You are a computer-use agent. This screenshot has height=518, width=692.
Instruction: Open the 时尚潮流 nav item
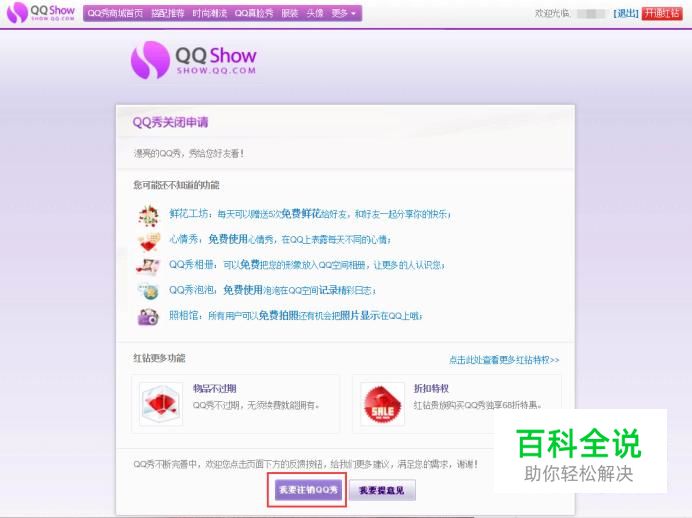pos(210,13)
